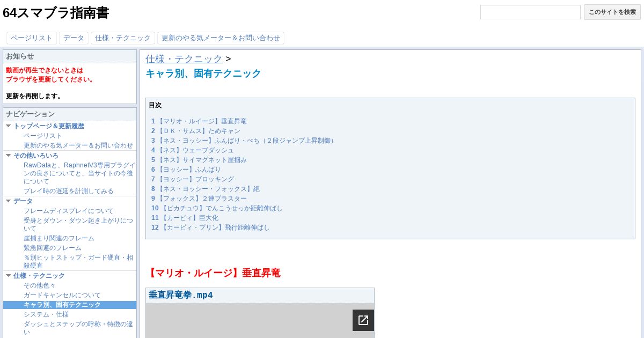Screen dimensions: 644x338
Task: Open the 仕様・テクニック top menu tab
Action: [x=123, y=38]
